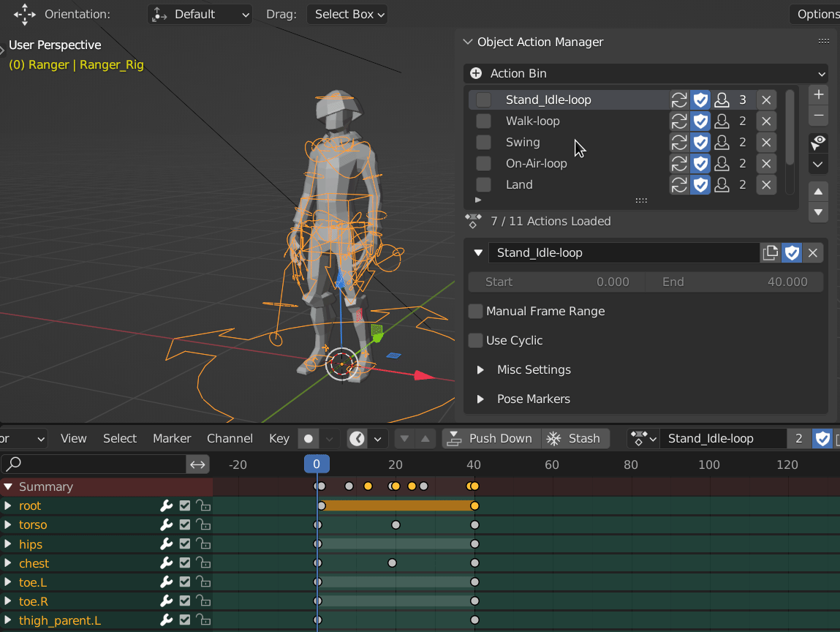Image resolution: width=840 pixels, height=632 pixels.
Task: Check the box next to Walk-loop
Action: [x=483, y=121]
